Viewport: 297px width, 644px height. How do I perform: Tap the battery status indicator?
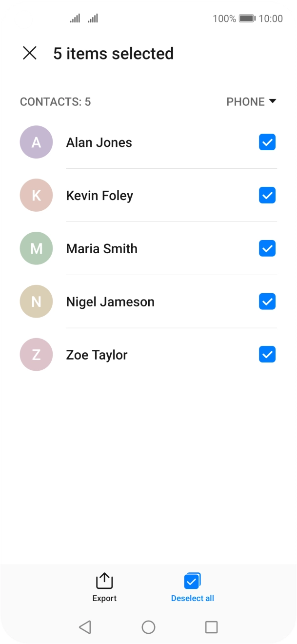247,19
